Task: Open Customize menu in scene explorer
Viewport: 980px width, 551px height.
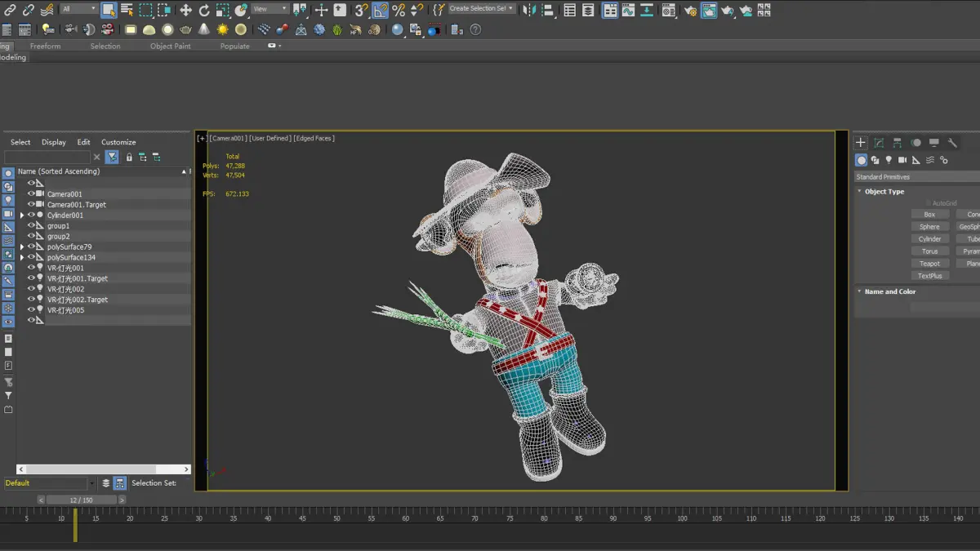Action: pyautogui.click(x=118, y=142)
